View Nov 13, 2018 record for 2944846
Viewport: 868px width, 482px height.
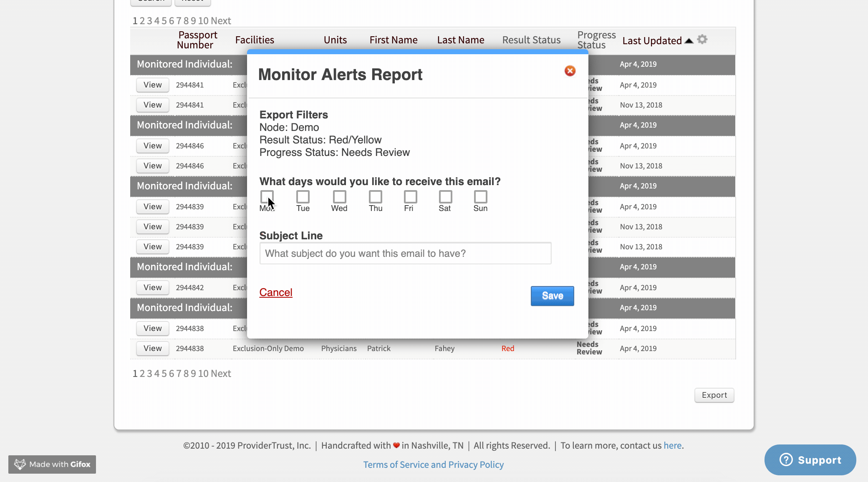[x=153, y=166]
